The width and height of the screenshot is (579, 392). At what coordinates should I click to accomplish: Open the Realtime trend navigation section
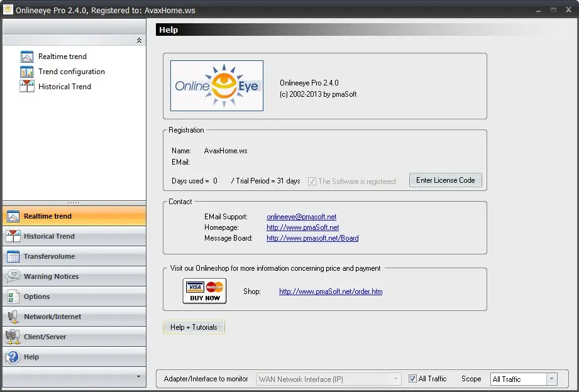(74, 216)
